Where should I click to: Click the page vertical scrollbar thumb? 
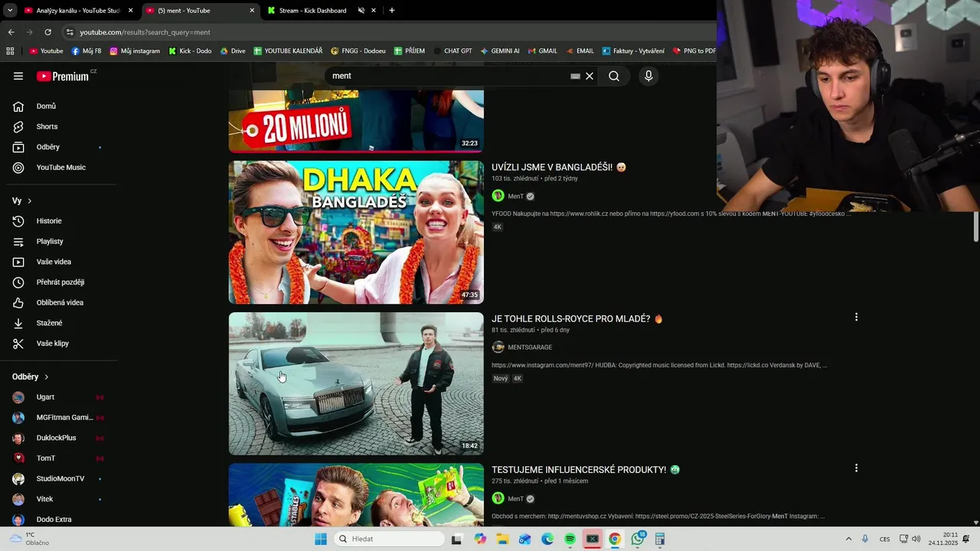(x=976, y=227)
